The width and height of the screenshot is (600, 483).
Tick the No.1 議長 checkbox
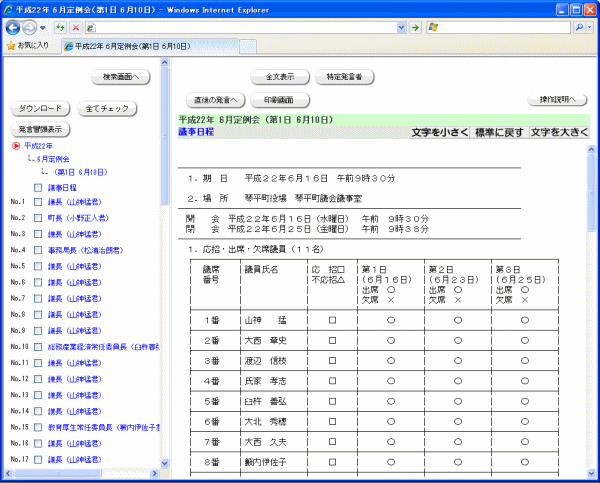38,202
